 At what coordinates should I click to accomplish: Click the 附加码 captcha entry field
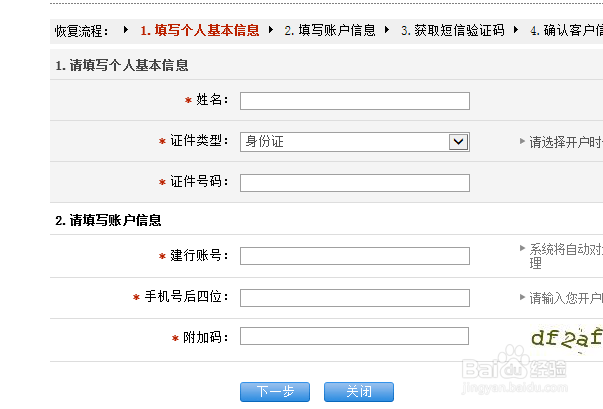click(x=354, y=338)
